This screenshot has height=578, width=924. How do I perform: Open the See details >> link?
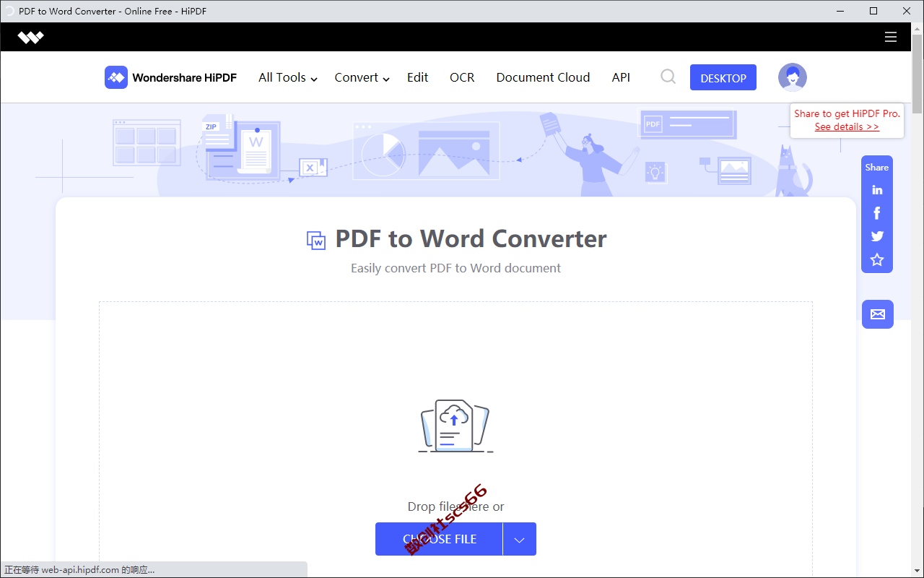847,126
